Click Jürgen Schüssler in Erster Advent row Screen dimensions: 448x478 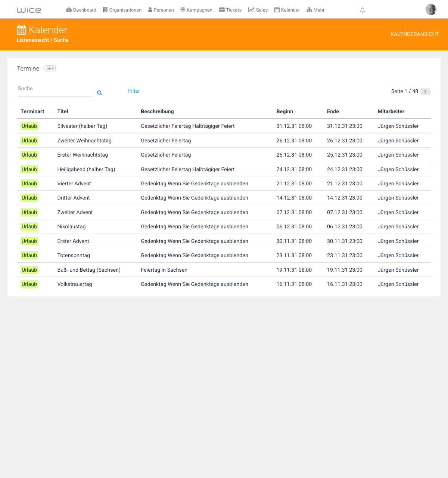pyautogui.click(x=398, y=241)
